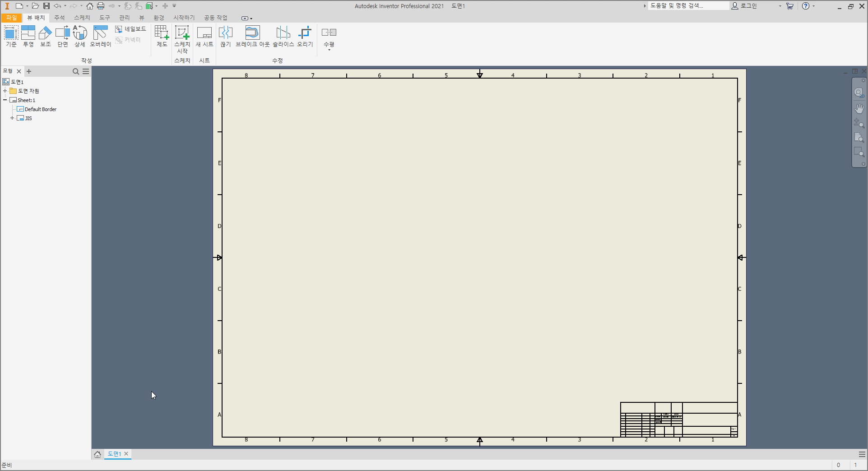Select the 도면1 root node
Image resolution: width=868 pixels, height=471 pixels.
click(14, 82)
